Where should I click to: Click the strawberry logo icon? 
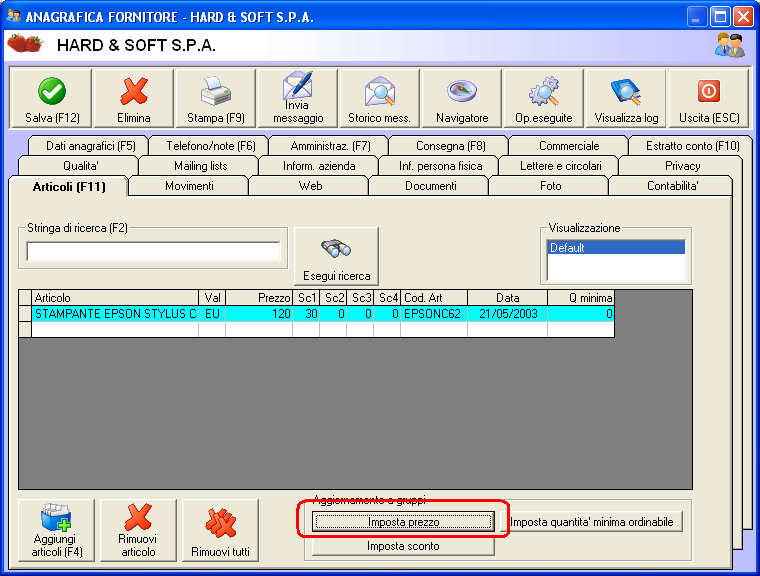[25, 43]
